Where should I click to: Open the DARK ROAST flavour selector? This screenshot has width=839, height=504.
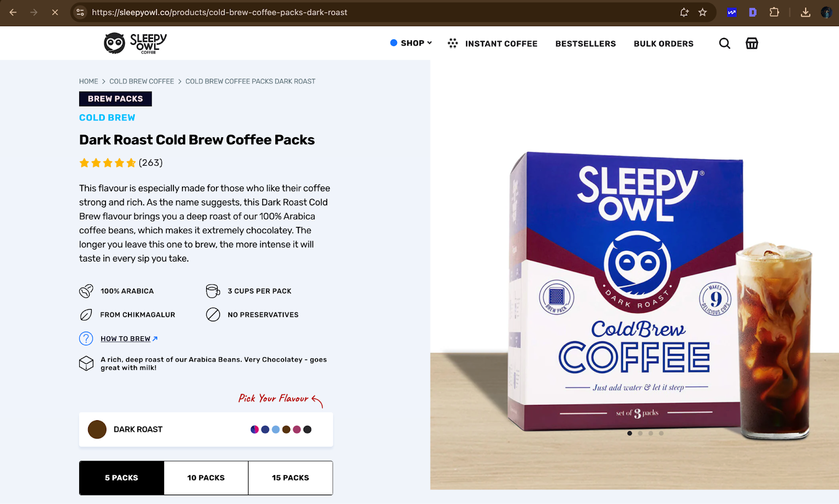(x=206, y=430)
